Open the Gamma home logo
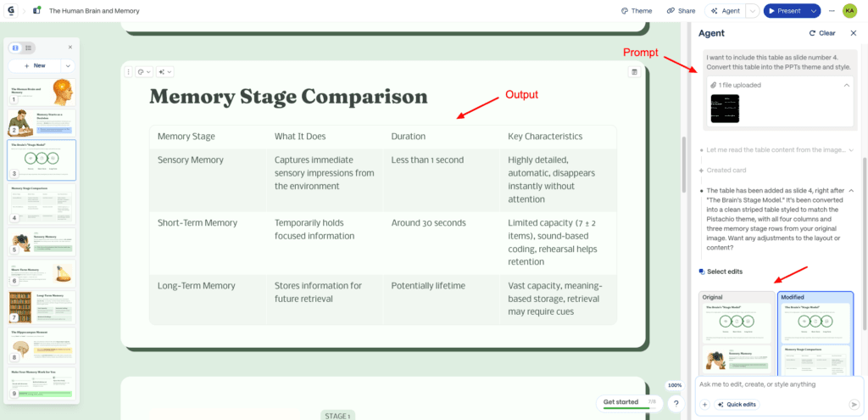Screen dimensions: 868x420 [x=11, y=10]
